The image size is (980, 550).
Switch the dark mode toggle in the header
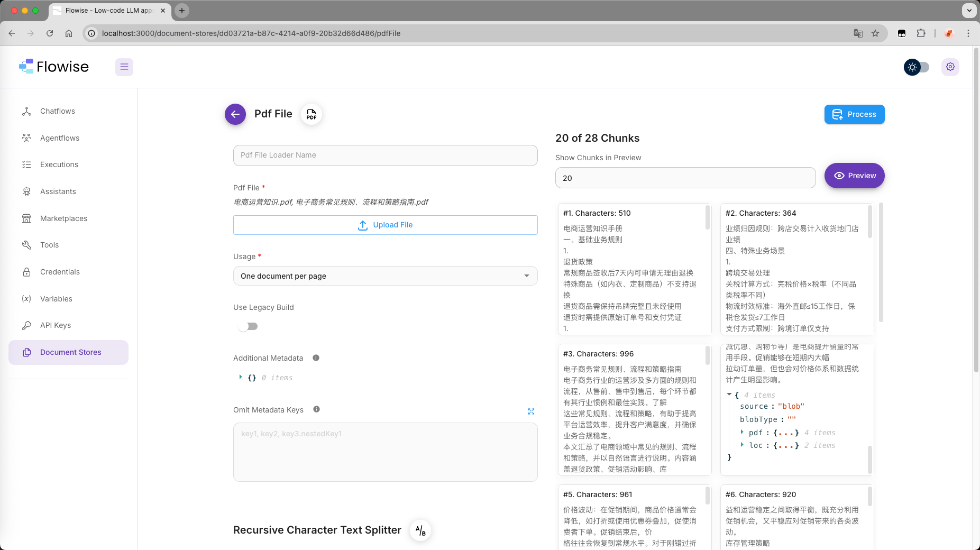click(x=917, y=67)
